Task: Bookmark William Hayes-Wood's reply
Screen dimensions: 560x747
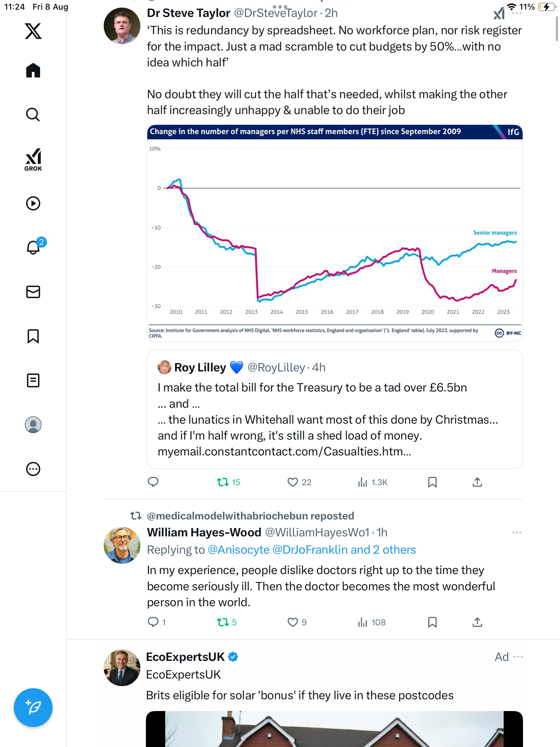Action: (x=432, y=622)
